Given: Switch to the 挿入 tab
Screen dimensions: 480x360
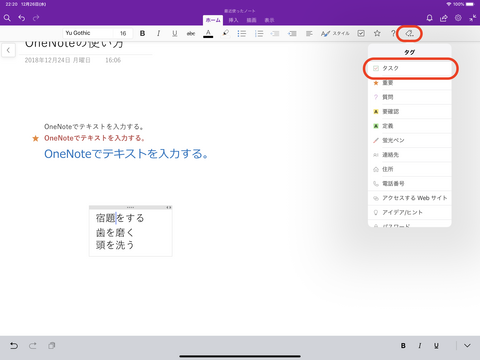Looking at the screenshot, I should click(233, 20).
